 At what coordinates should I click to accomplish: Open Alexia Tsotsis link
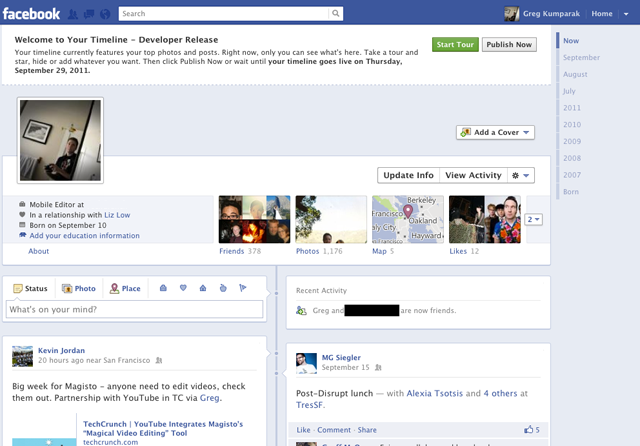tap(435, 393)
